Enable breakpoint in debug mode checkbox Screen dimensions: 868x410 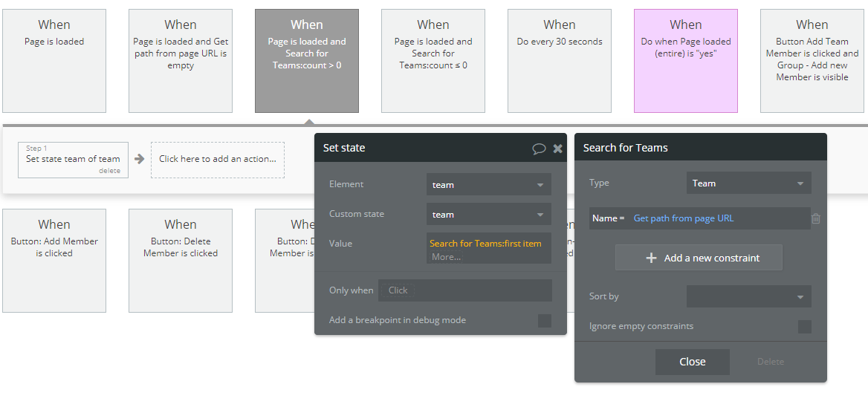[545, 320]
